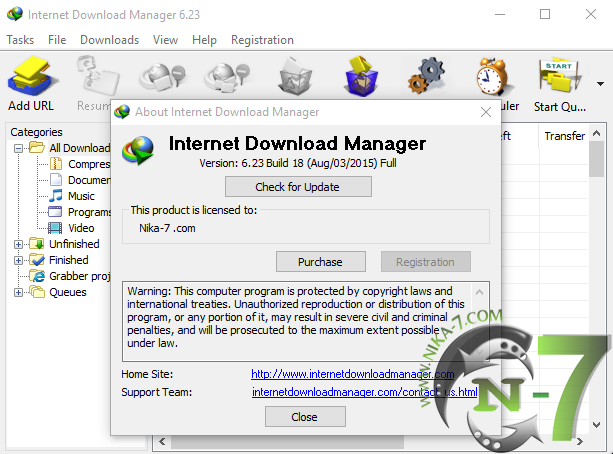Click the Stop All globe icon
Viewport: 613px width, 454px height.
(x=227, y=77)
